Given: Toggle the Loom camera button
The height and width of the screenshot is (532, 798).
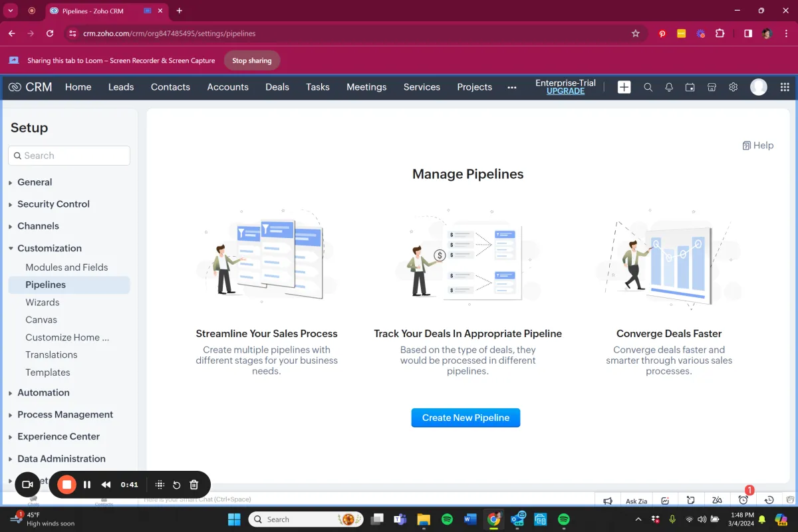Looking at the screenshot, I should tap(28, 485).
